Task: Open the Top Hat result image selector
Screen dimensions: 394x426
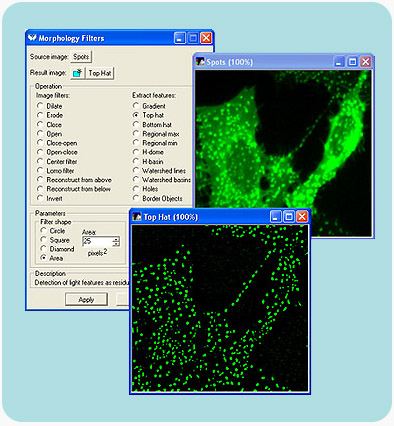Action: tap(100, 73)
